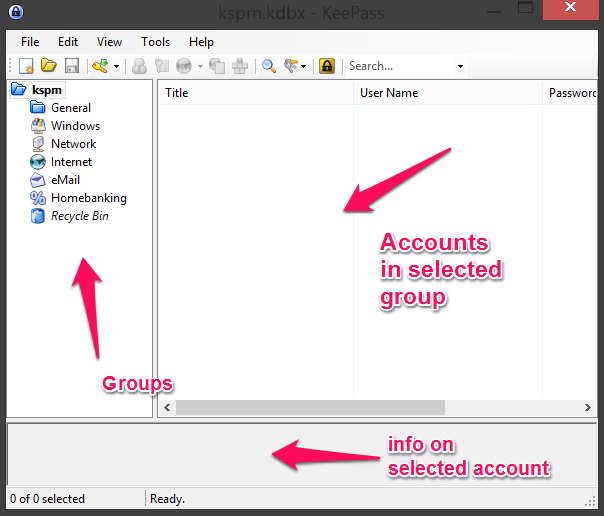Viewport: 604px width, 516px height.
Task: Close the KeePass window
Action: coord(570,8)
